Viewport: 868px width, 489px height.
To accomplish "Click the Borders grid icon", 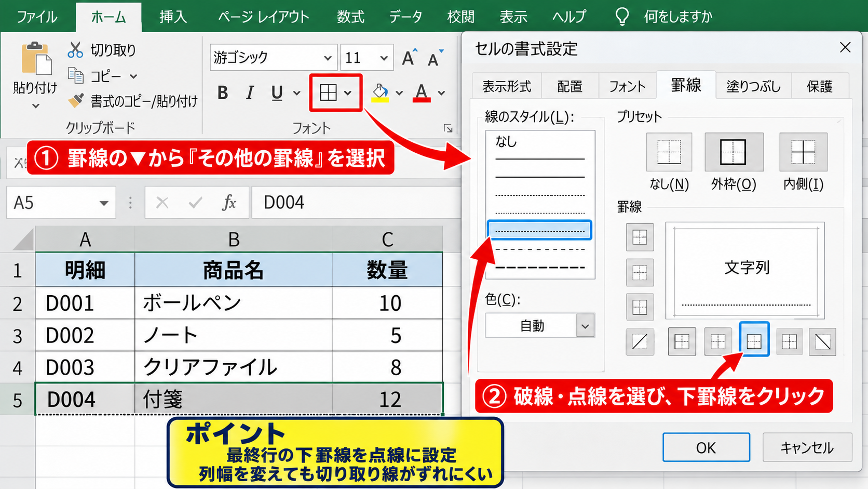I will point(328,92).
